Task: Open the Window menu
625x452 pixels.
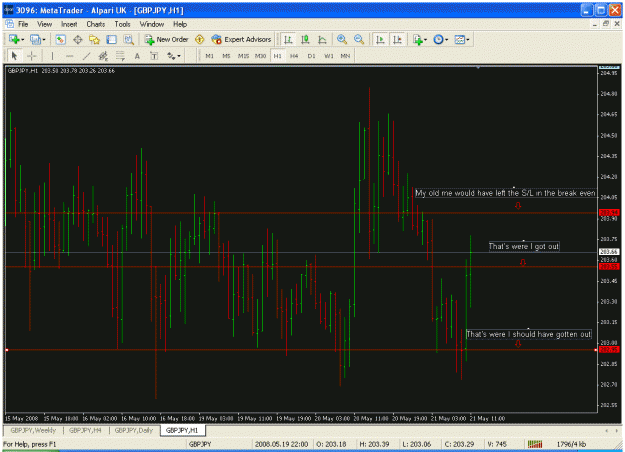Action: (x=151, y=24)
